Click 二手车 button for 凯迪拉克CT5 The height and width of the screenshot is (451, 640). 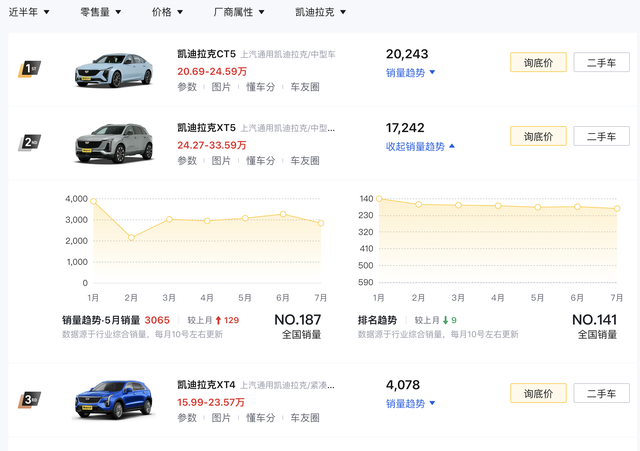601,62
